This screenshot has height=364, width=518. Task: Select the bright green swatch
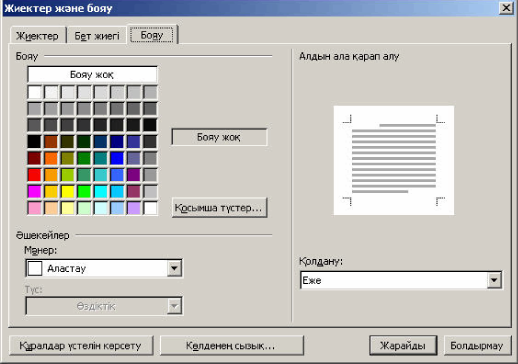(84, 191)
